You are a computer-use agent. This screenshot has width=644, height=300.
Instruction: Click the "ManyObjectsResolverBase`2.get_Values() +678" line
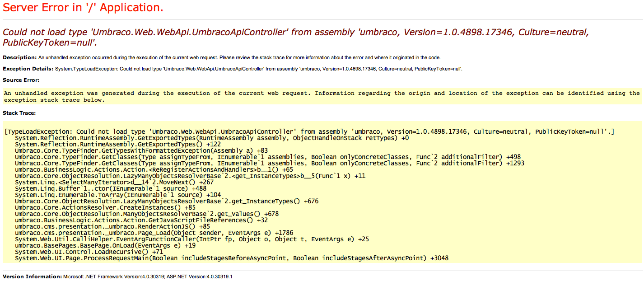coord(147,214)
